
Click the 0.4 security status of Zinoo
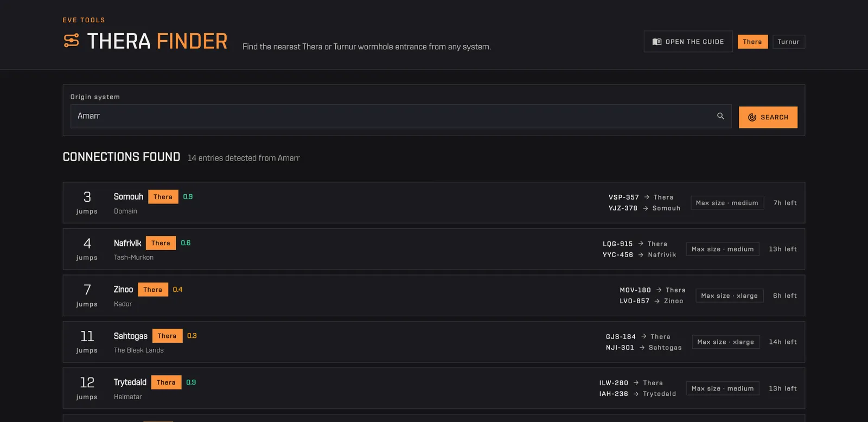point(177,290)
